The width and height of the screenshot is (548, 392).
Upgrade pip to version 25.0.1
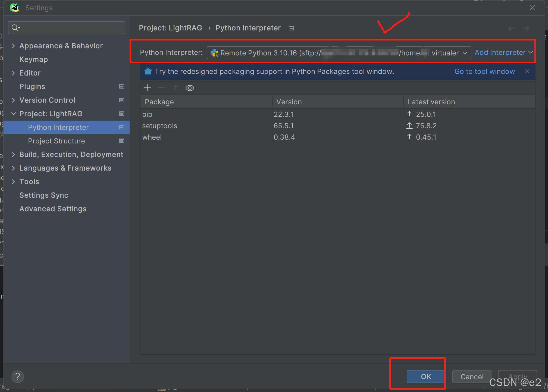410,114
